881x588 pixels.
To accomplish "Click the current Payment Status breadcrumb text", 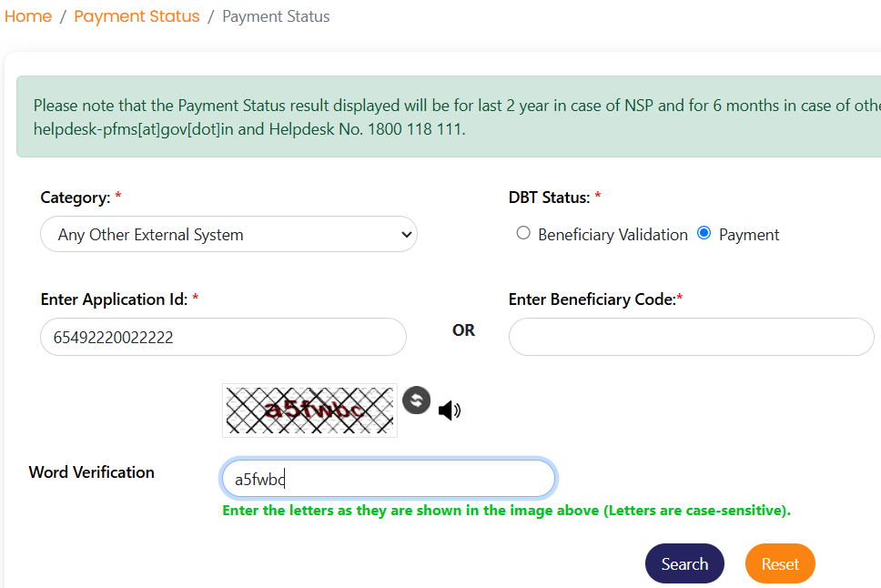I will tap(276, 16).
